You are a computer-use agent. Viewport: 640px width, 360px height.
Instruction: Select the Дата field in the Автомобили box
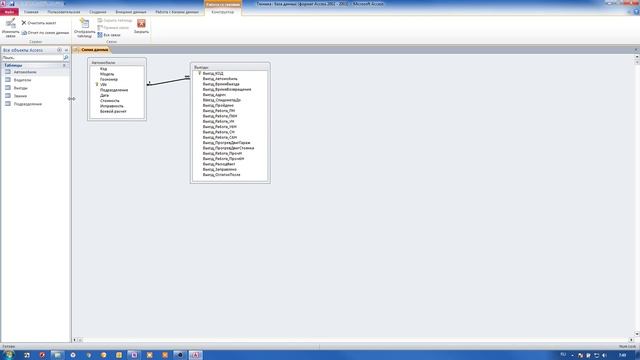coord(104,95)
